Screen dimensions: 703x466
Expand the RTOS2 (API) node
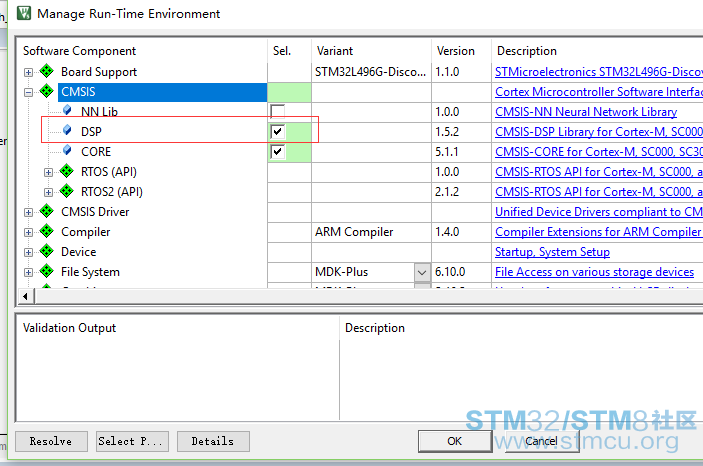click(x=48, y=192)
